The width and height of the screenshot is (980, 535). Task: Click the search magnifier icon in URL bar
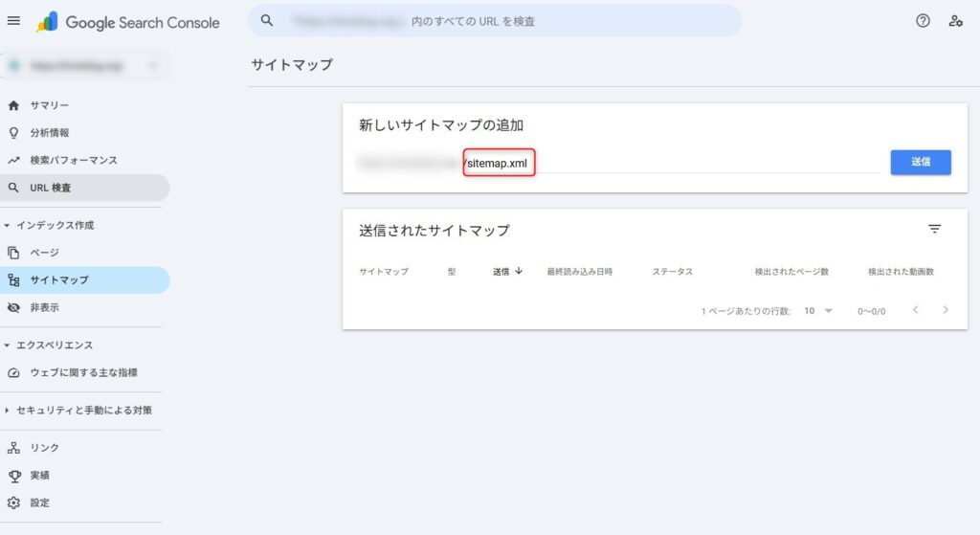point(268,20)
